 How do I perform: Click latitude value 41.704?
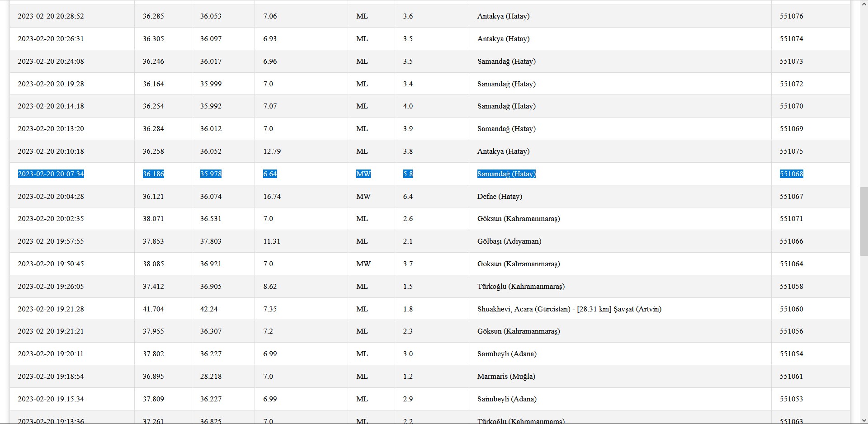tap(153, 309)
